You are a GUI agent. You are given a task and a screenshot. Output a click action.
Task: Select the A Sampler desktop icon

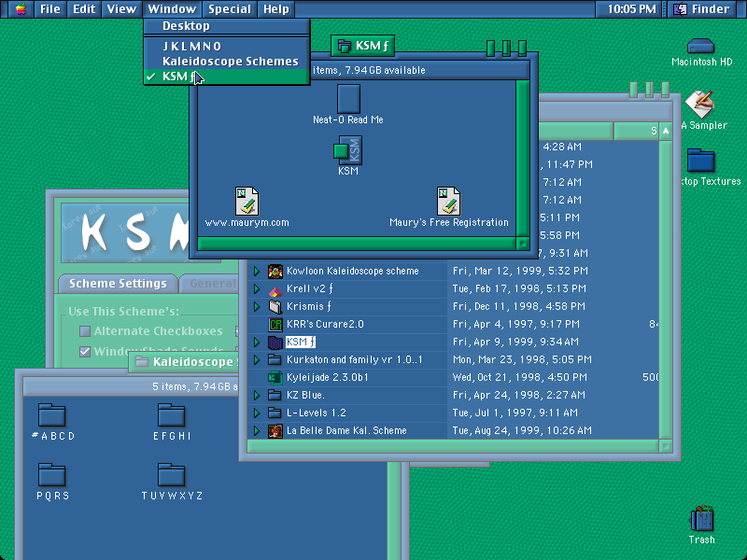(x=699, y=105)
